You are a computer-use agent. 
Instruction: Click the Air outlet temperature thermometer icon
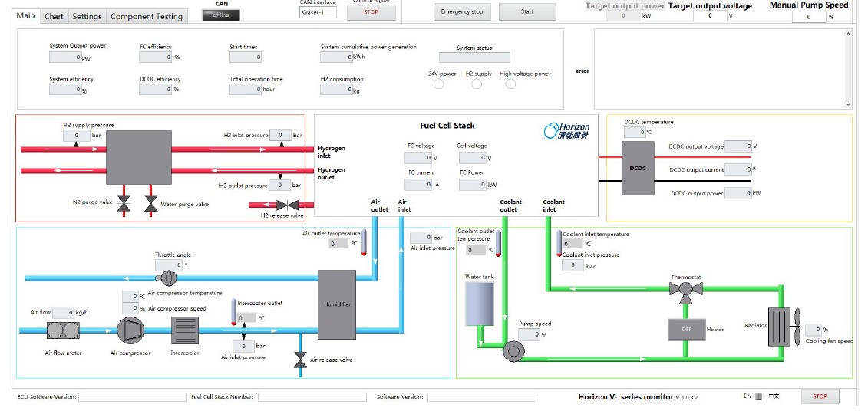(365, 243)
